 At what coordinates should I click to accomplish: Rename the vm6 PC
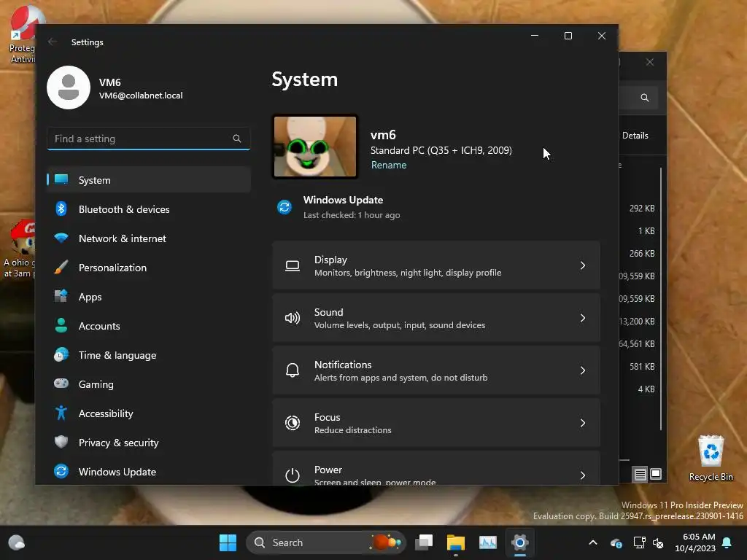389,166
